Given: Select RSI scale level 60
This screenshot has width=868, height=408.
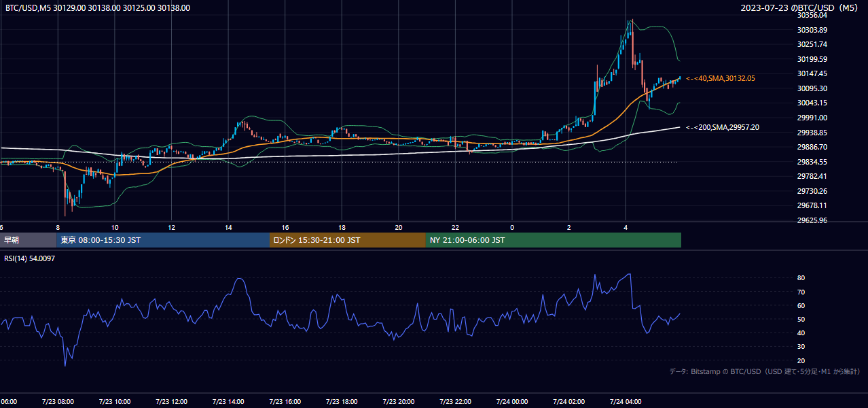Looking at the screenshot, I should coord(801,305).
